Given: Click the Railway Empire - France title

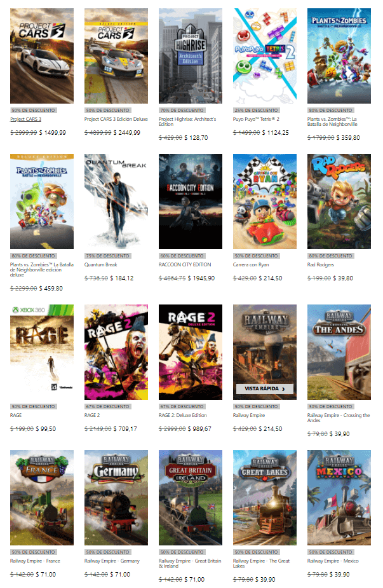Looking at the screenshot, I should pyautogui.click(x=35, y=561).
